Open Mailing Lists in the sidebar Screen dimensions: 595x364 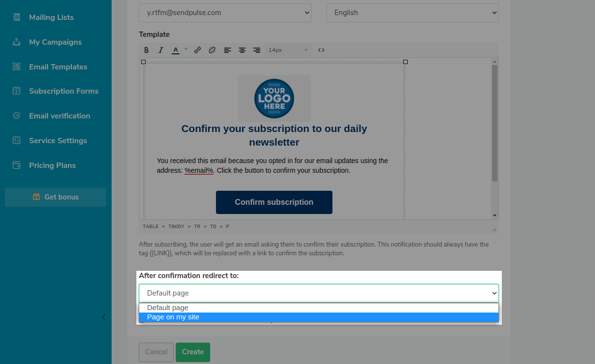point(51,17)
